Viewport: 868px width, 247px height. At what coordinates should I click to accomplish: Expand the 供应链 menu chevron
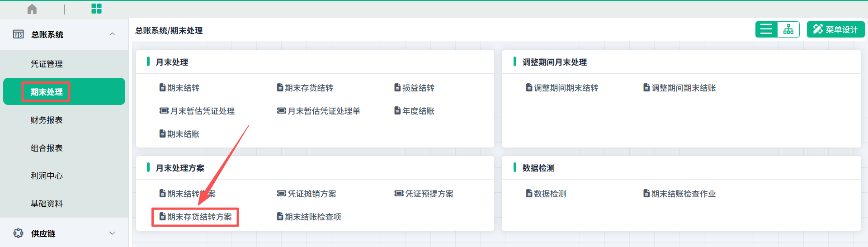click(x=112, y=233)
